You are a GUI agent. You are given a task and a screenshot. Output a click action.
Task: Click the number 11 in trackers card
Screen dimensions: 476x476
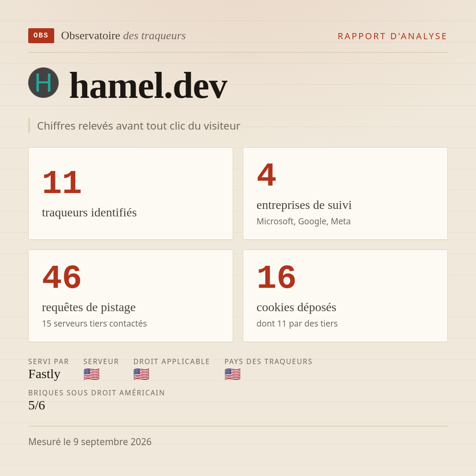tap(62, 182)
